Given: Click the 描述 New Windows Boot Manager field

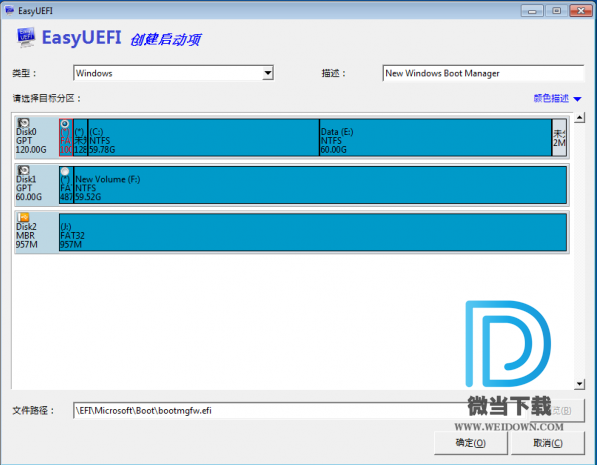Looking at the screenshot, I should point(483,73).
